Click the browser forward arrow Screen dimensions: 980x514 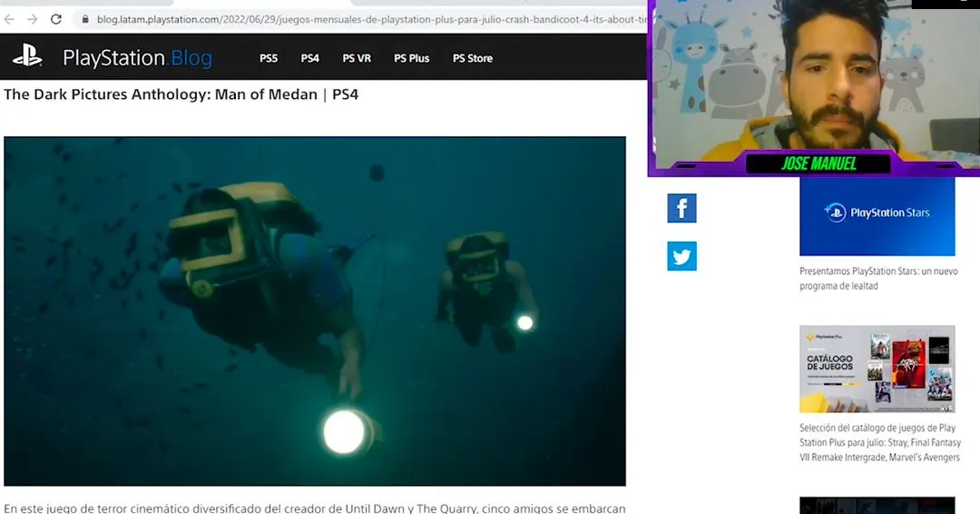[x=32, y=19]
